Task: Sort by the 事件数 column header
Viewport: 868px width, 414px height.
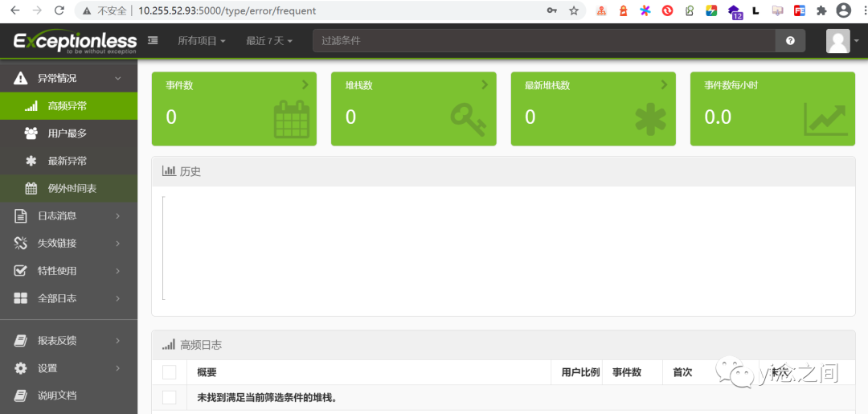Action: click(627, 372)
